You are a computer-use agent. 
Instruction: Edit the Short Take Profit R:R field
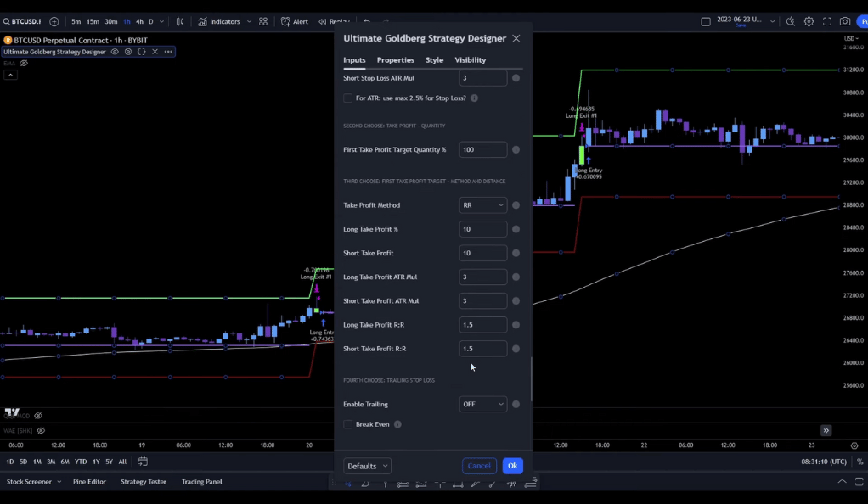(482, 349)
